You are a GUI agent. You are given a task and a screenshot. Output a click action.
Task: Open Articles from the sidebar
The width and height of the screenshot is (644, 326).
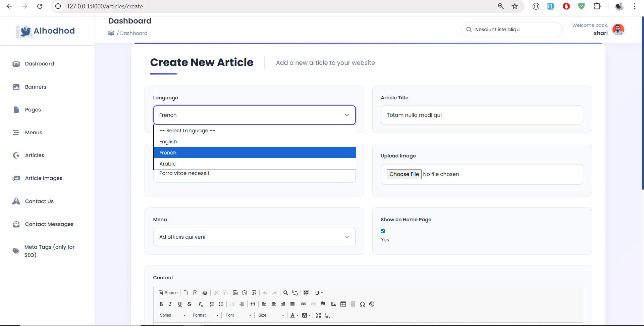coord(35,155)
